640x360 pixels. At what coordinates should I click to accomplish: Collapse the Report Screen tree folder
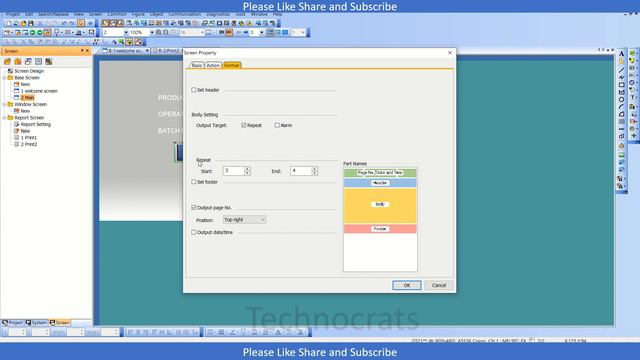(x=4, y=118)
